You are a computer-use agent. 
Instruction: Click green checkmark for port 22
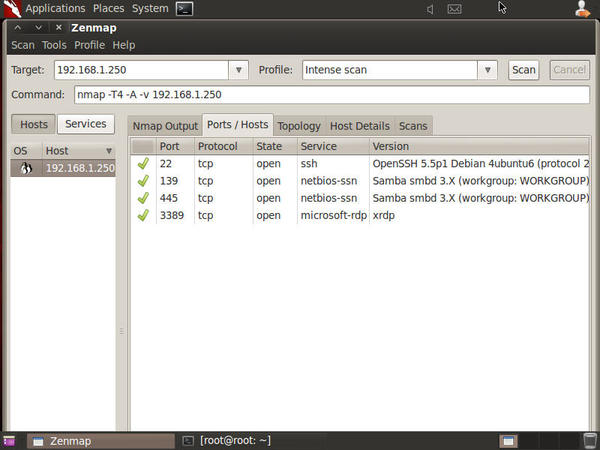coord(143,163)
